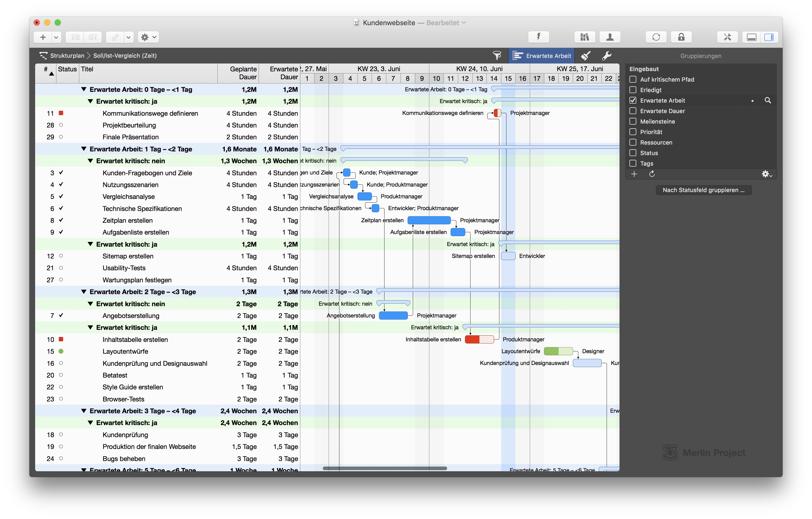
Task: Click the horizontal Gantt scrollbar
Action: [385, 468]
